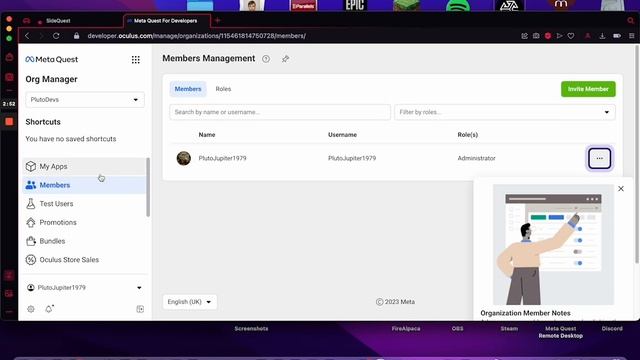
Task: Open the Meta Quest apps grid menu
Action: (136, 60)
